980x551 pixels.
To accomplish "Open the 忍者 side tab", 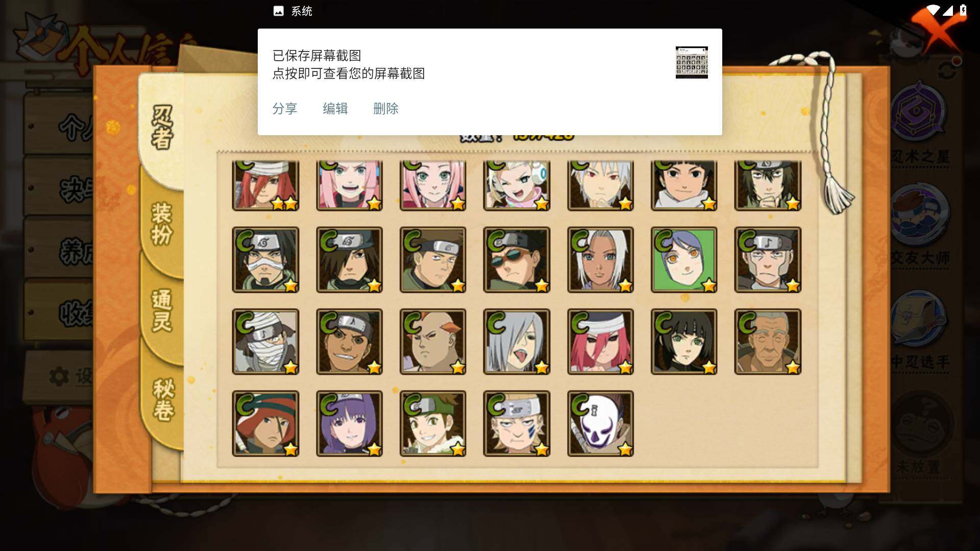I will [162, 128].
